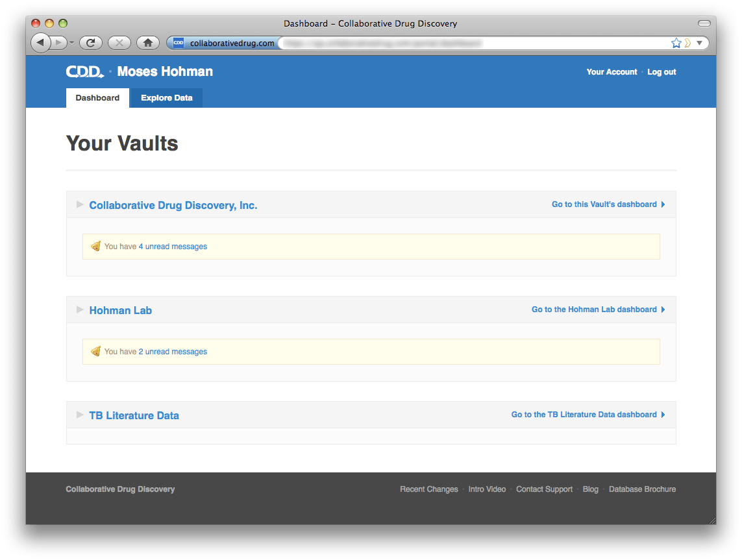Screen dimensions: 742x560
Task: Click the Log out link
Action: [662, 72]
